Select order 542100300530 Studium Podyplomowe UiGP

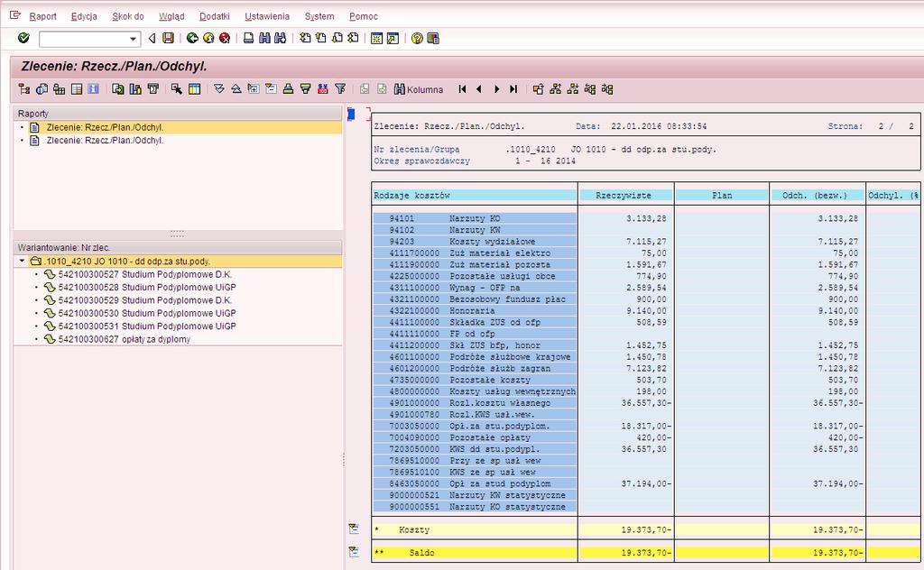[x=147, y=313]
